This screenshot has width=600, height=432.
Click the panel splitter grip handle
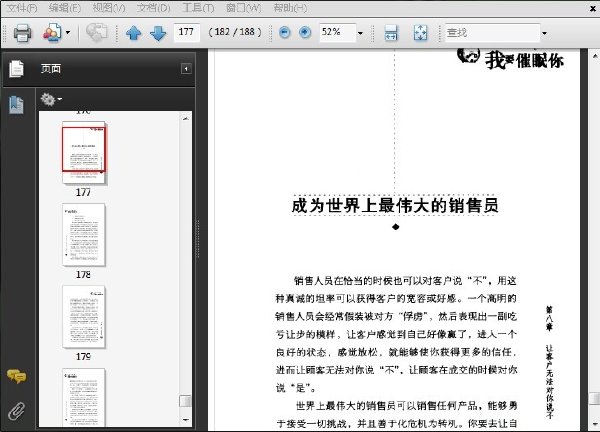point(198,239)
